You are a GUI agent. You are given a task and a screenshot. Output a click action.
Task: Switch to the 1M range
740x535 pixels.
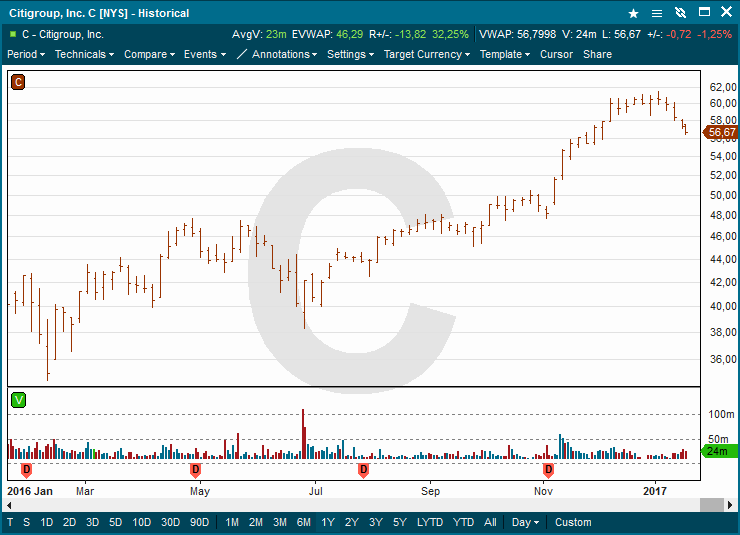click(x=232, y=522)
